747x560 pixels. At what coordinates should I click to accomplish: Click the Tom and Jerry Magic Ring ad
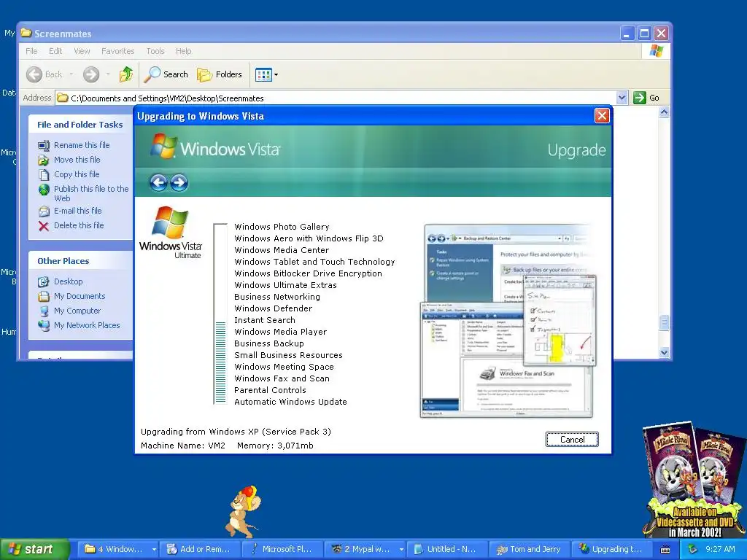694,480
